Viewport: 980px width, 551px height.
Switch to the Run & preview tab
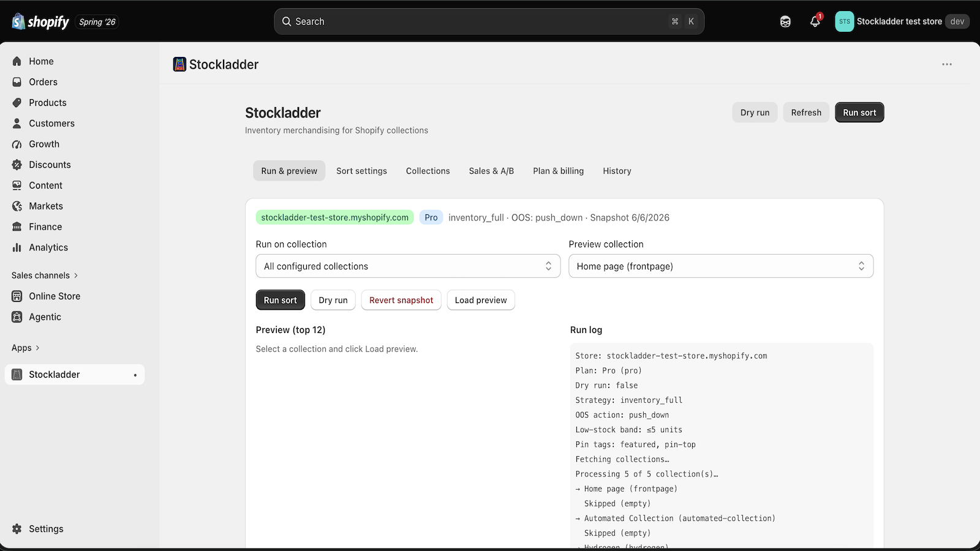click(x=289, y=171)
